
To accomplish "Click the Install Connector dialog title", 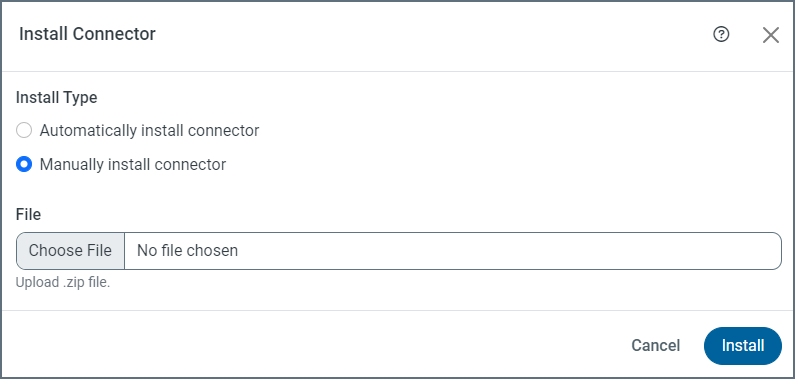I will [x=87, y=34].
